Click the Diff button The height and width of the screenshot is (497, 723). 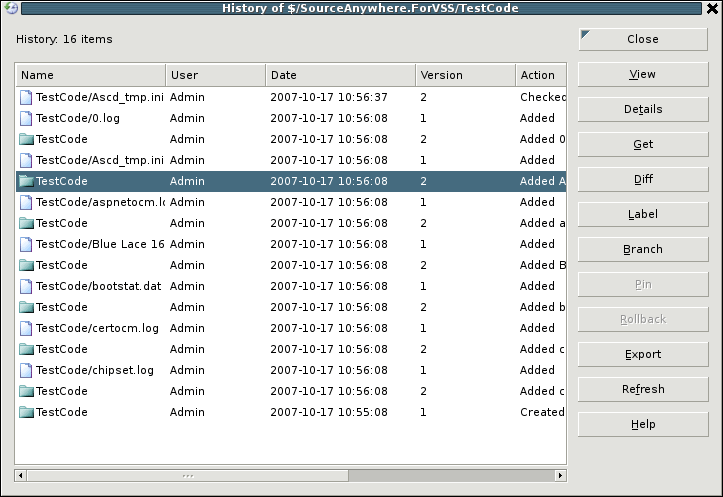click(x=643, y=179)
